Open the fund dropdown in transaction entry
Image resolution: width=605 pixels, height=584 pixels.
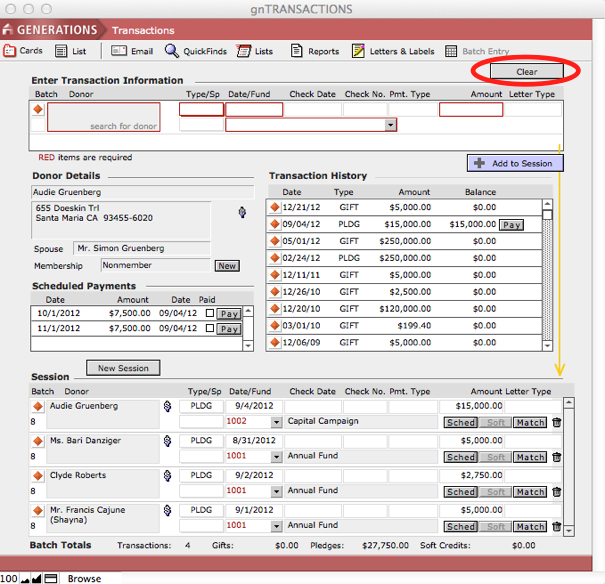pos(390,126)
